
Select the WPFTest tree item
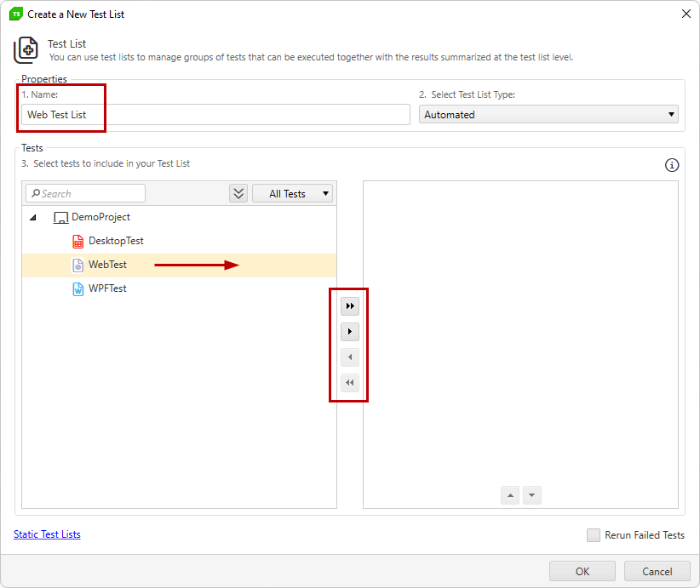click(179, 289)
